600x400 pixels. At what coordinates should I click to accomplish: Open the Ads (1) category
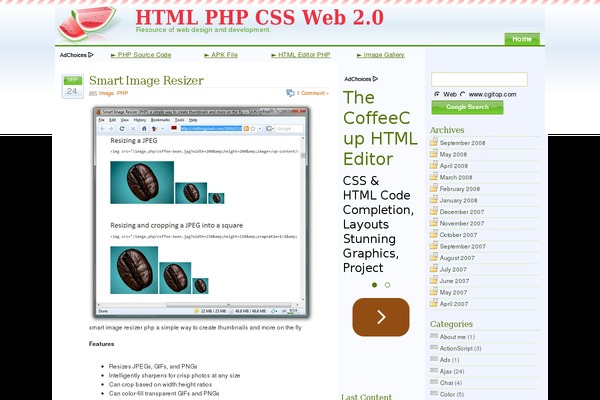[449, 360]
